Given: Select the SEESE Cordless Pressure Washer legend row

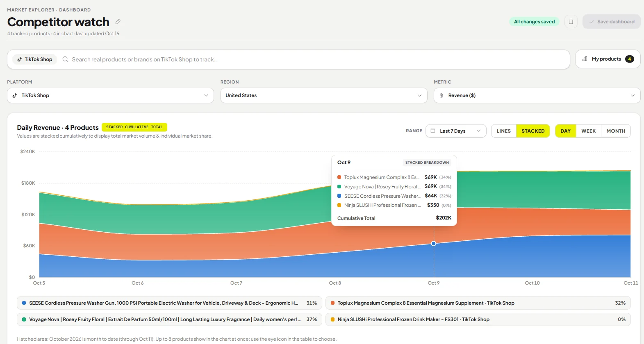Looking at the screenshot, I should point(169,303).
